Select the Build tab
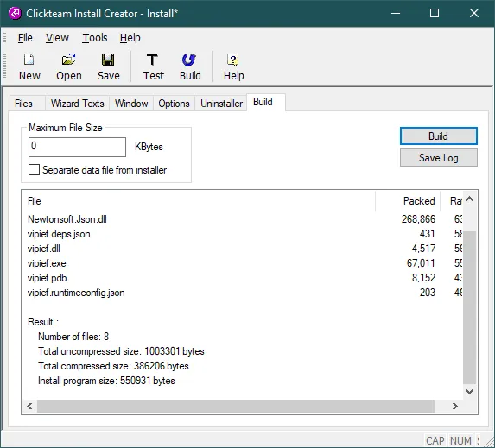This screenshot has height=448, width=495. pyautogui.click(x=266, y=102)
